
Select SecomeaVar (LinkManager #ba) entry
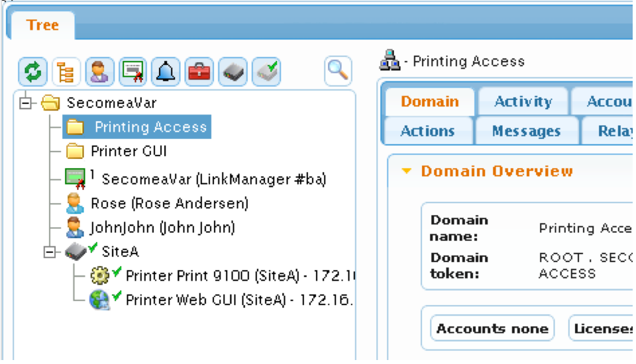pos(214,179)
